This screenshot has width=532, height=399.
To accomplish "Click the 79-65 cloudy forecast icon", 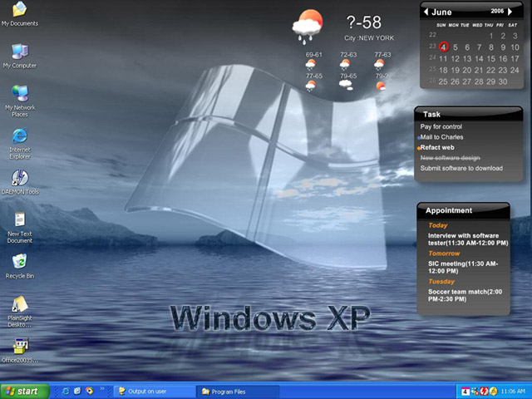I will coord(346,85).
